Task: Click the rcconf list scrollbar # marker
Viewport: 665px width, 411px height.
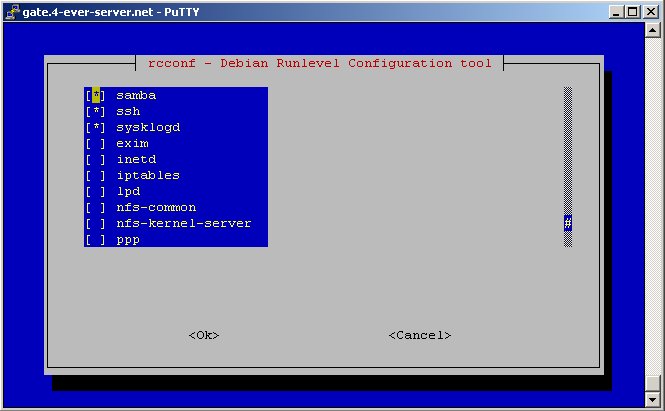Action: [x=568, y=223]
